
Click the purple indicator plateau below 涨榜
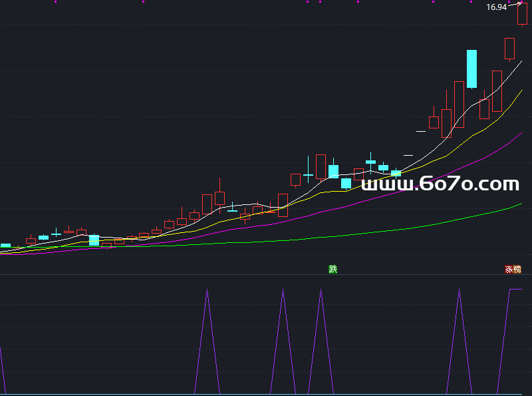515,290
